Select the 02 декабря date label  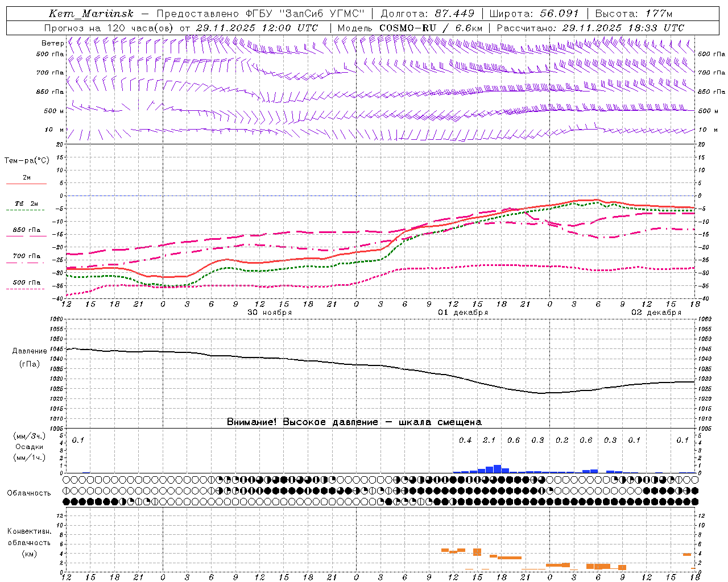[656, 313]
